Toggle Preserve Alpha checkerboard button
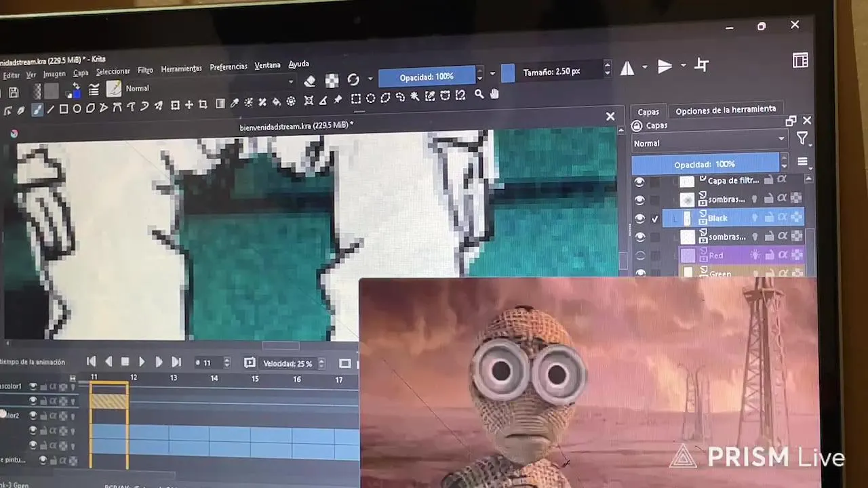The height and width of the screenshot is (488, 868). 332,81
